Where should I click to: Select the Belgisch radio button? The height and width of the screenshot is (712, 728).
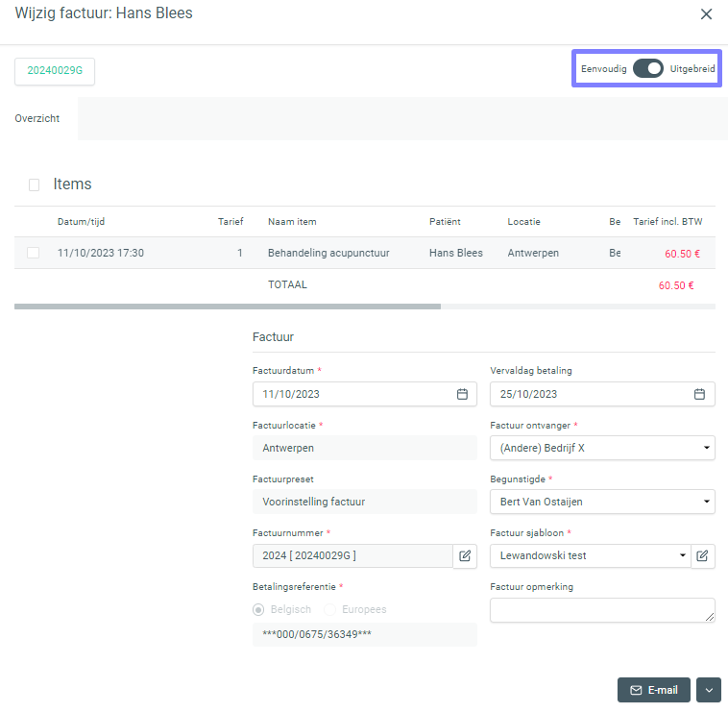[258, 609]
